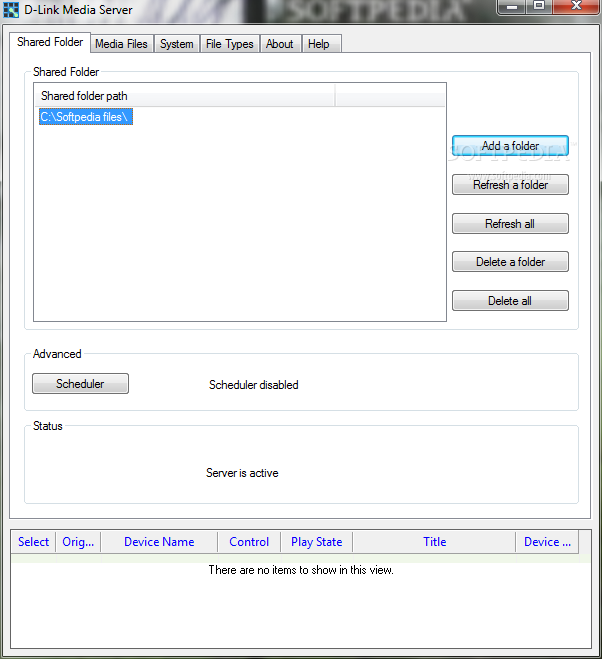Click the Play State column header
Screen dimensions: 602x659
(317, 542)
